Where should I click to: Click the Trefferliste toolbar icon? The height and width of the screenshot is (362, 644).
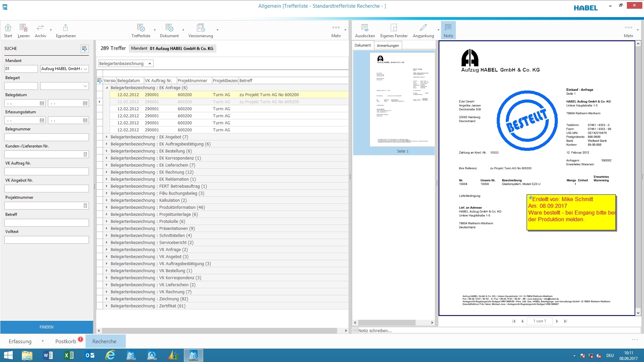point(141,28)
